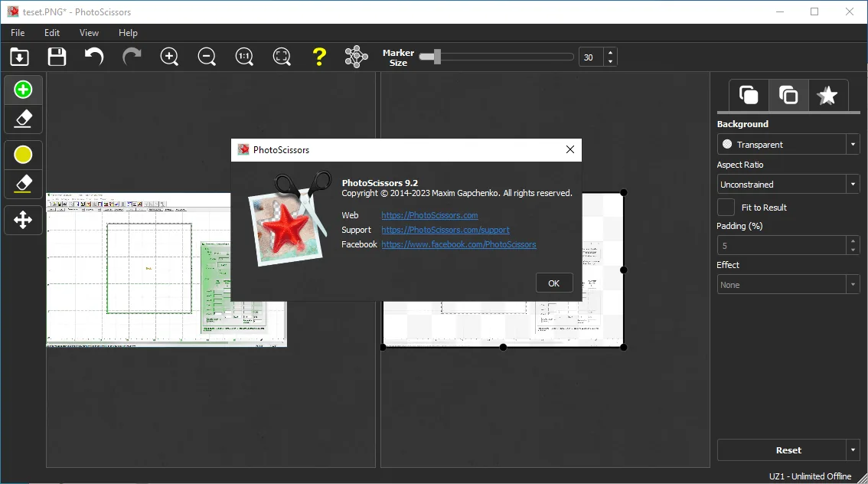Increase marker size with the up arrow
This screenshot has width=868, height=484.
tap(610, 53)
